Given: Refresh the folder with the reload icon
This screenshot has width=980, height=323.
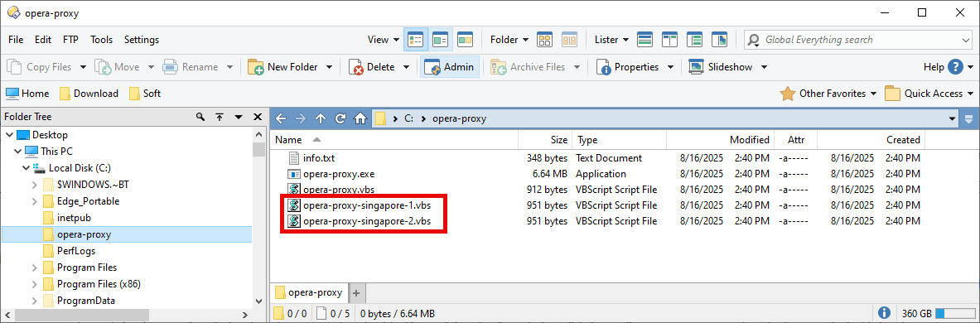Looking at the screenshot, I should coord(340,118).
